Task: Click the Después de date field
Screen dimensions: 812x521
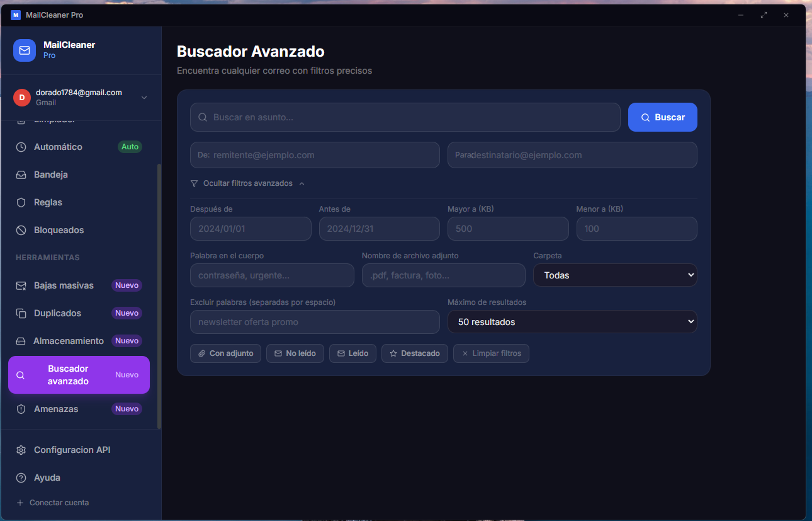Action: click(x=251, y=229)
